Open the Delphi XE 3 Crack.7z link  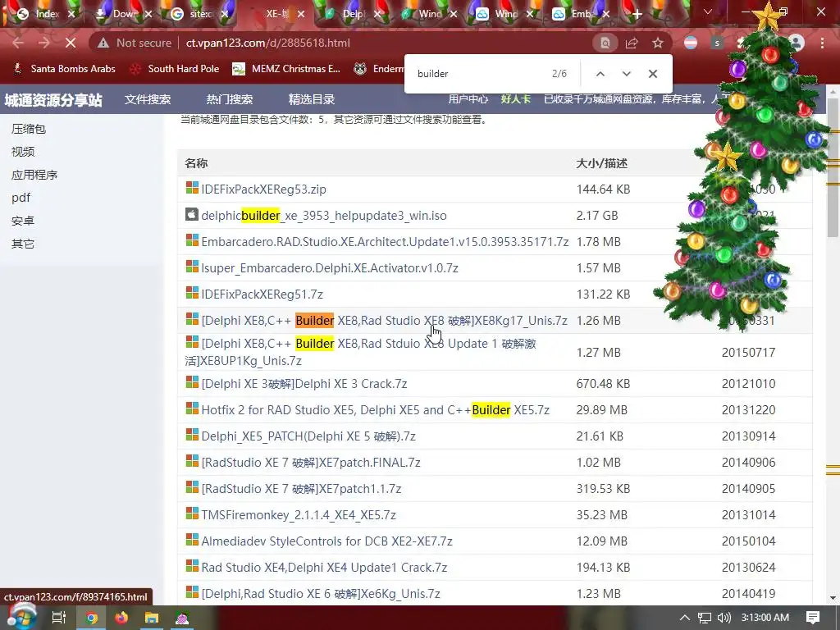click(304, 384)
